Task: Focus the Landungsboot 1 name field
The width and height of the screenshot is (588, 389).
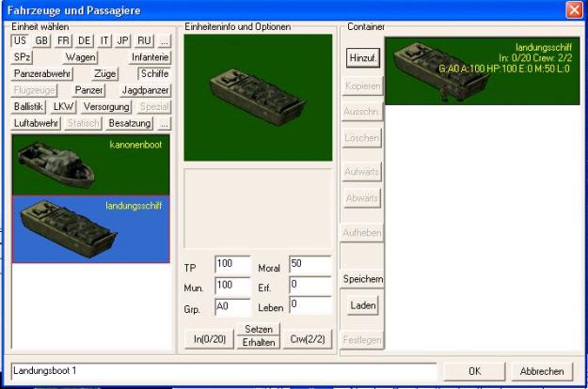Action: click(x=224, y=371)
